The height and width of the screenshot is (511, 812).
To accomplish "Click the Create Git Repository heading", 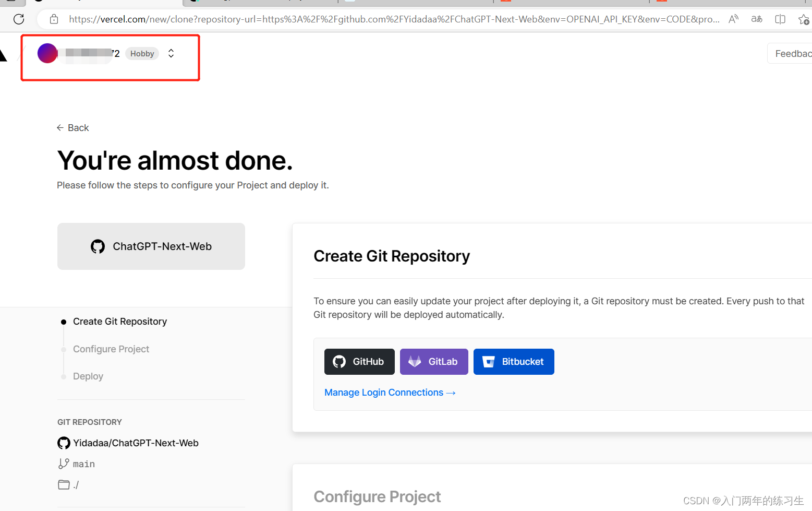I will 392,256.
